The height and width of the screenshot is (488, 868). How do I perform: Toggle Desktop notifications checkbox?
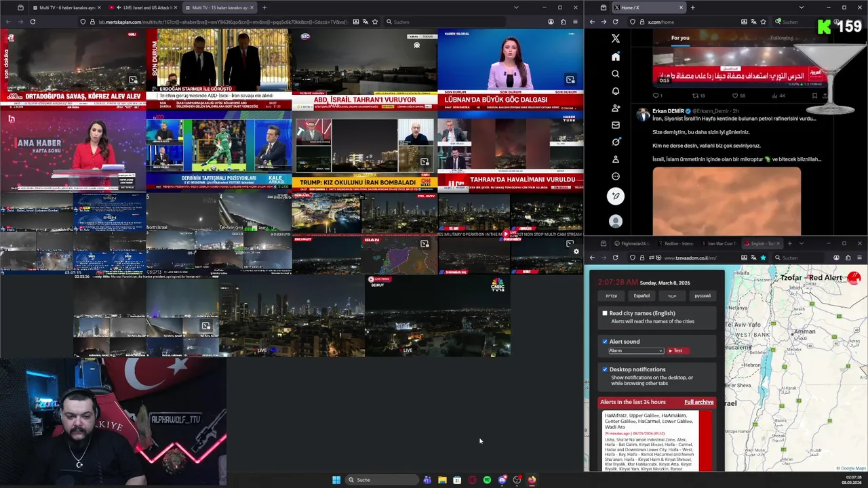tap(605, 369)
